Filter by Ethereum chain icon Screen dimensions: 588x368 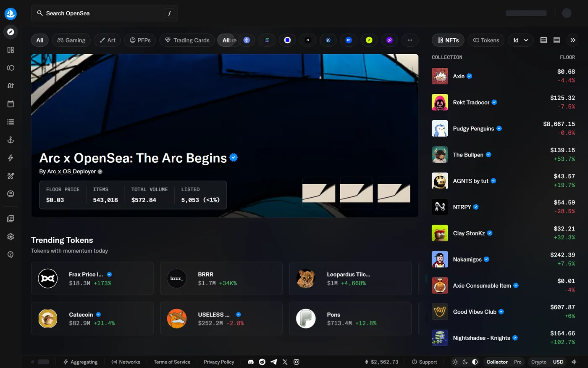tap(247, 40)
